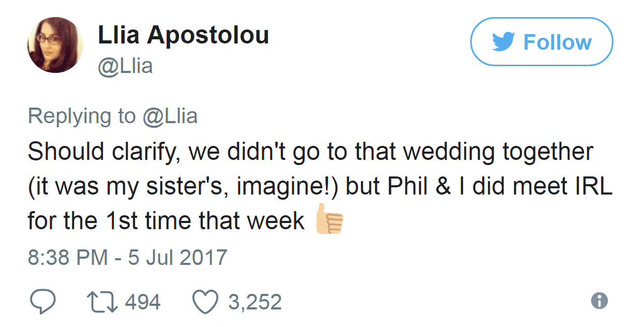Click the 3,252 likes count
Screen dimensions: 644x327
tap(254, 302)
